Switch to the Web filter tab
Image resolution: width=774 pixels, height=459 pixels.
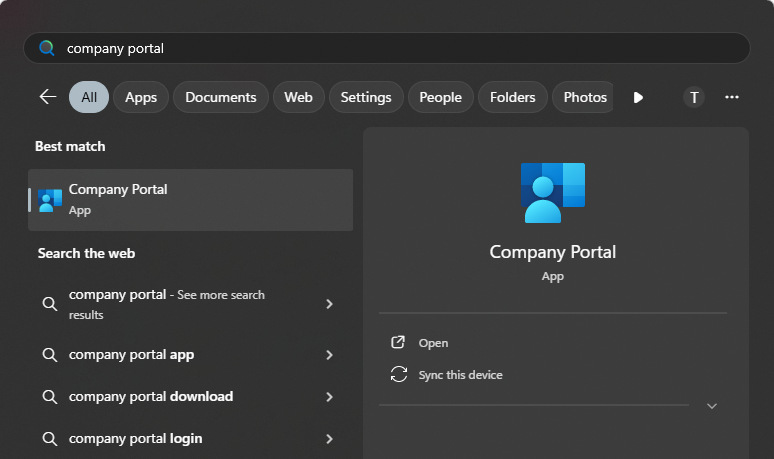[x=298, y=97]
